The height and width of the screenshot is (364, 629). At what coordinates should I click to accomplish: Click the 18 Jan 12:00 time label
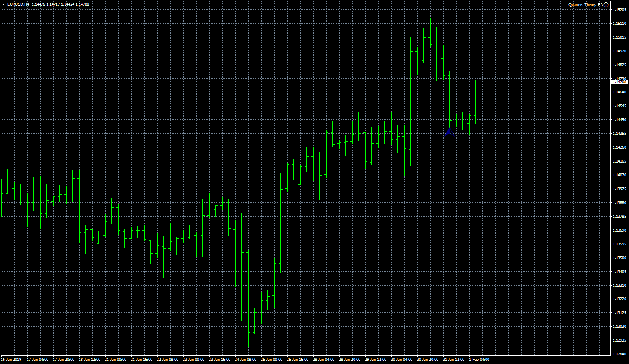(89, 359)
